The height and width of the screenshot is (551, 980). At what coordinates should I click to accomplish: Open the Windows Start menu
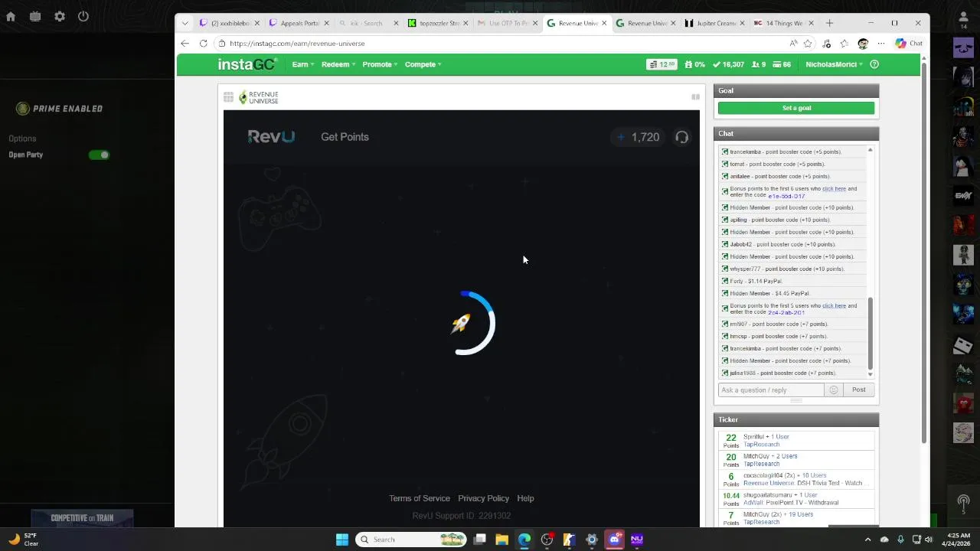[342, 540]
